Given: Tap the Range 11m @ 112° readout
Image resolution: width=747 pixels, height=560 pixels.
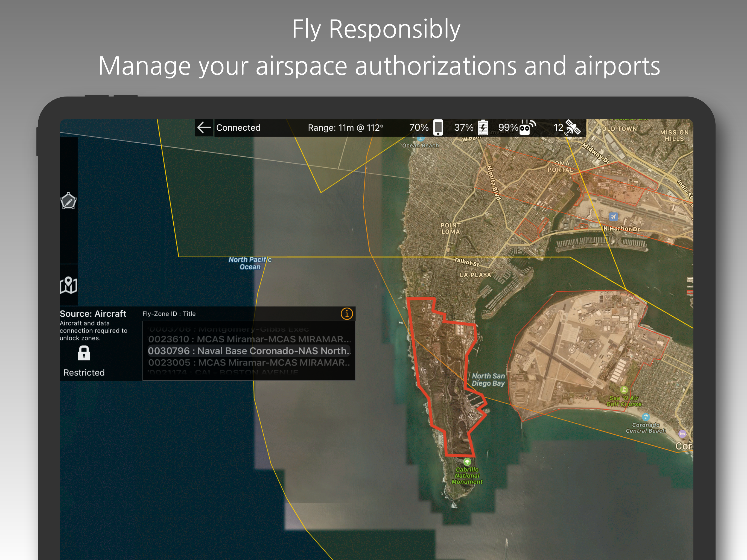Looking at the screenshot, I should click(345, 128).
